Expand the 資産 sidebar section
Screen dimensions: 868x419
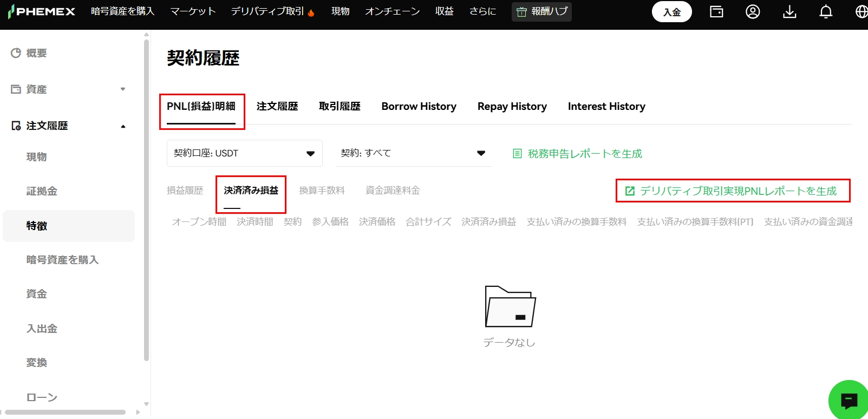tap(123, 89)
